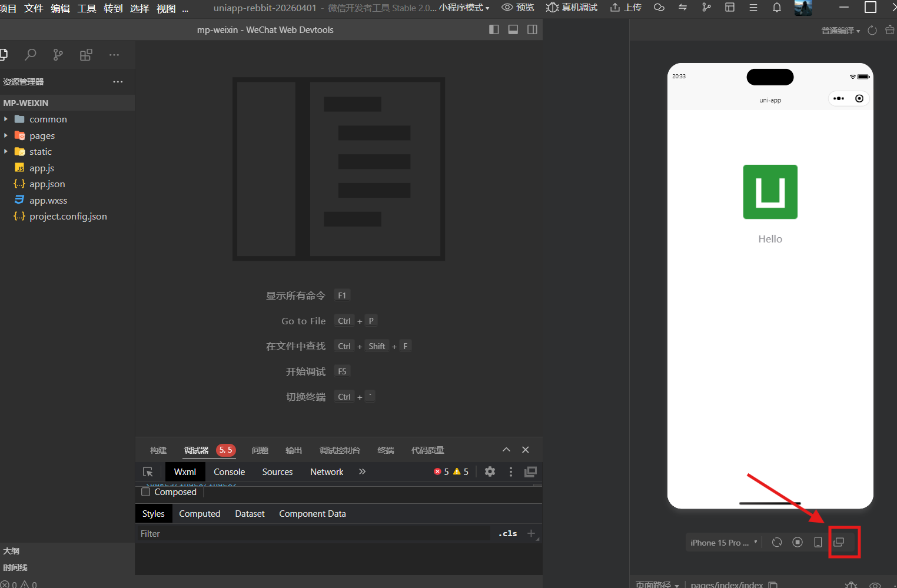Open the iPhone 15 Pro device dropdown

[x=723, y=543]
